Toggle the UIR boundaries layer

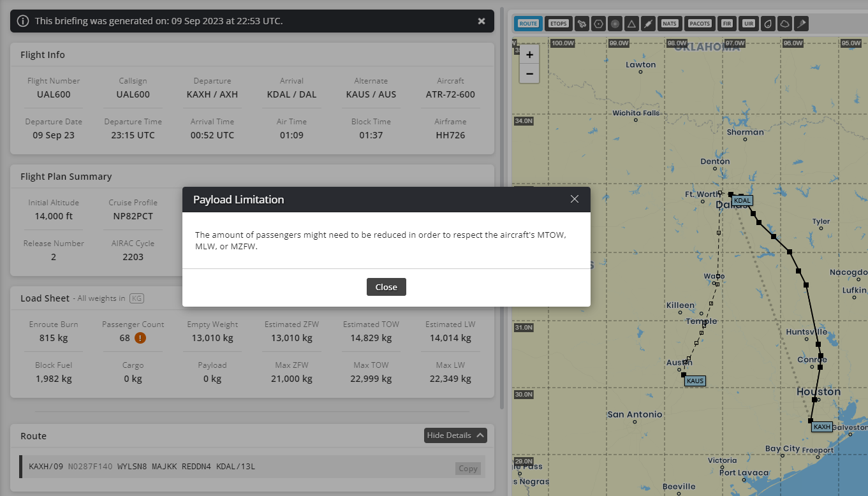point(749,24)
